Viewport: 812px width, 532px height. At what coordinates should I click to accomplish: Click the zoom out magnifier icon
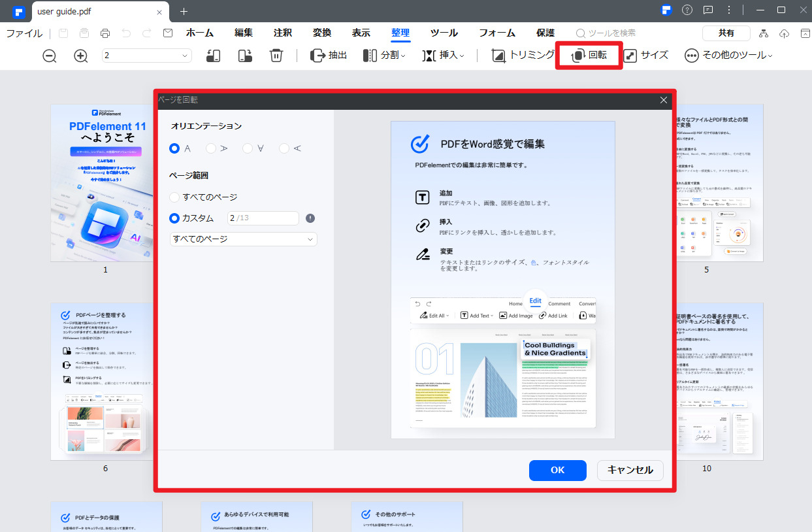(x=50, y=56)
